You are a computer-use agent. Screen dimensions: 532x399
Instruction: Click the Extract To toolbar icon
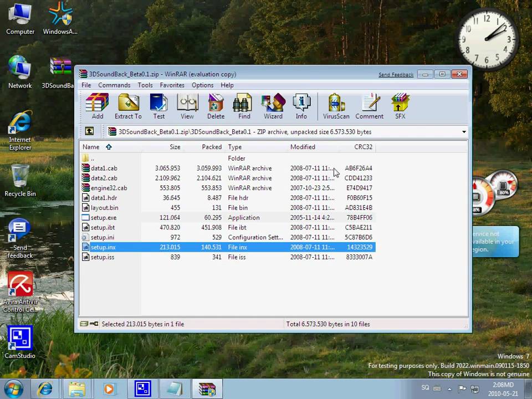point(128,106)
